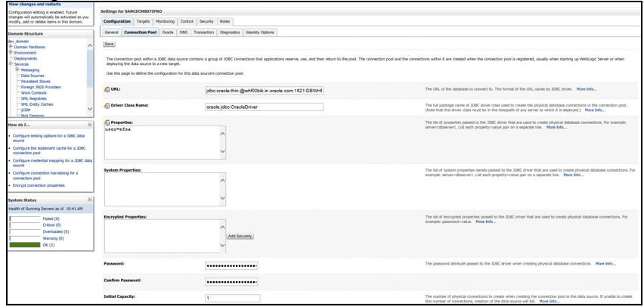Select the Transaction sub-tab
Image resolution: width=644 pixels, height=307 pixels.
point(204,32)
